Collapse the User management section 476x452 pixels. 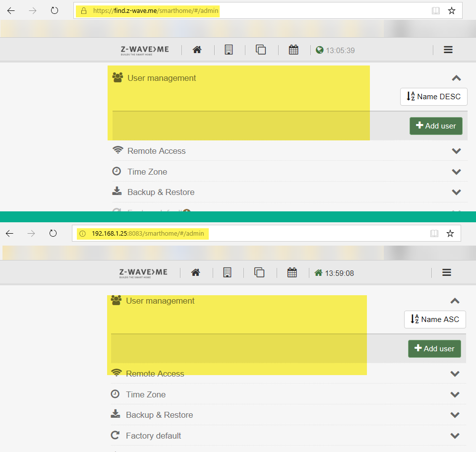click(456, 78)
